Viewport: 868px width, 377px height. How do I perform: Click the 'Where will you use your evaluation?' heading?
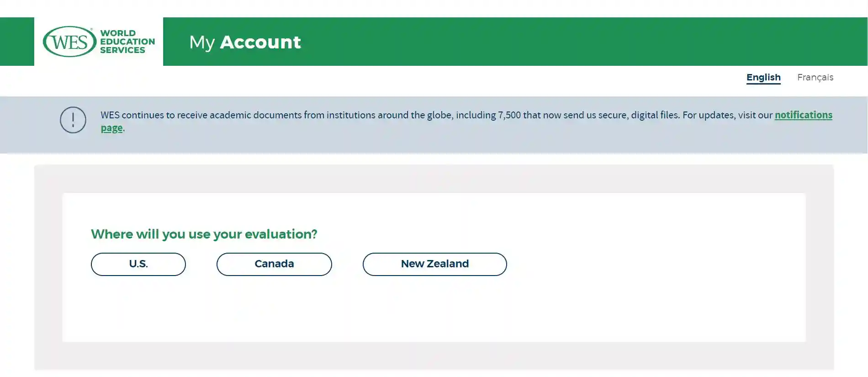(x=204, y=234)
